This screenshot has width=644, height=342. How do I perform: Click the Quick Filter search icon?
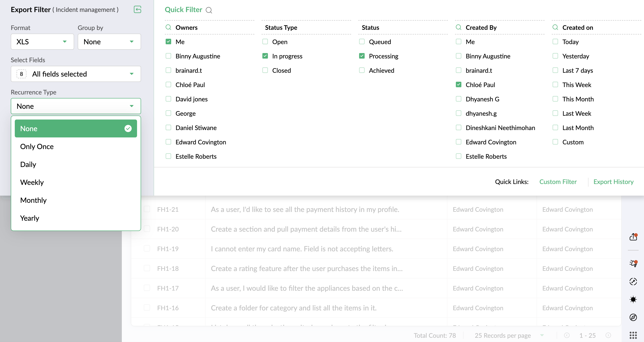[x=209, y=10]
